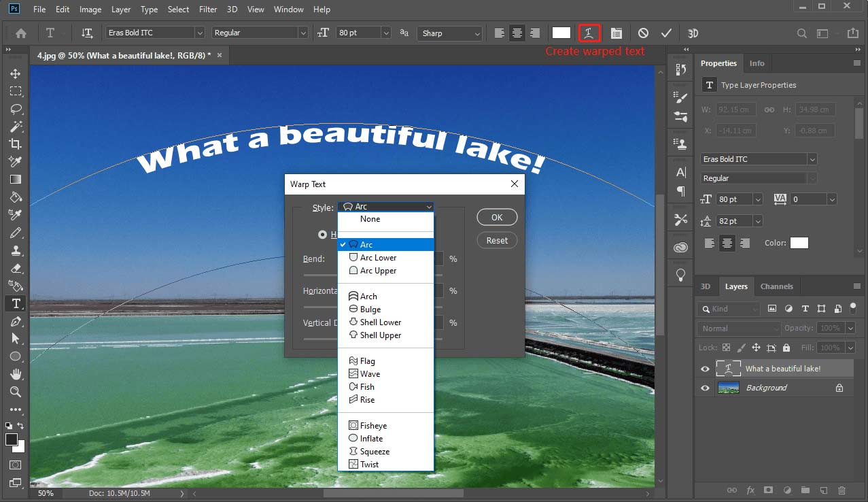
Task: Activate the Zoom tool
Action: (15, 392)
